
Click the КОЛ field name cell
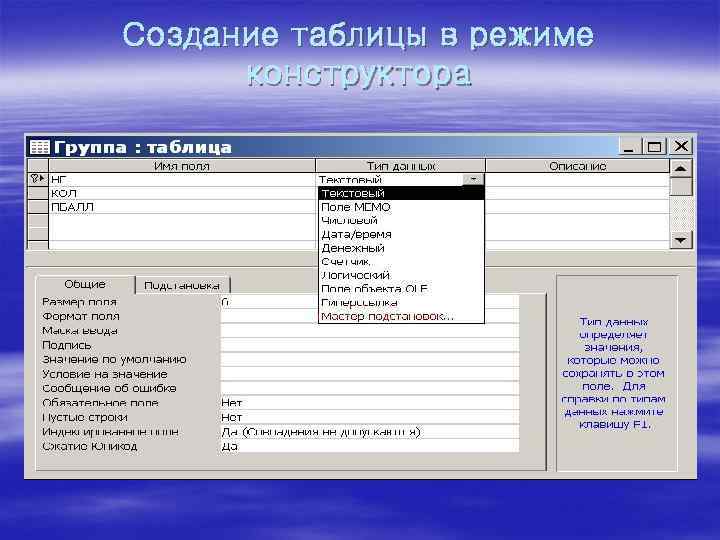[182, 193]
